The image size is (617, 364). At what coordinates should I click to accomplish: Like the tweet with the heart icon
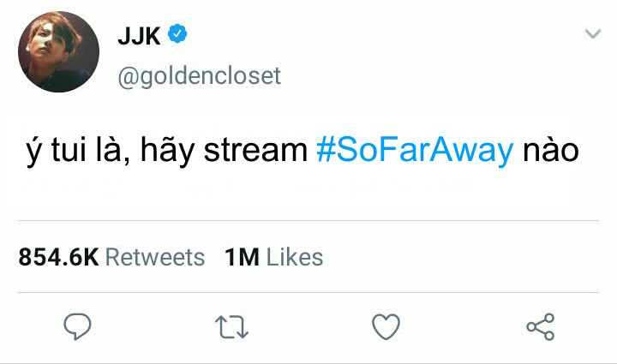click(386, 326)
